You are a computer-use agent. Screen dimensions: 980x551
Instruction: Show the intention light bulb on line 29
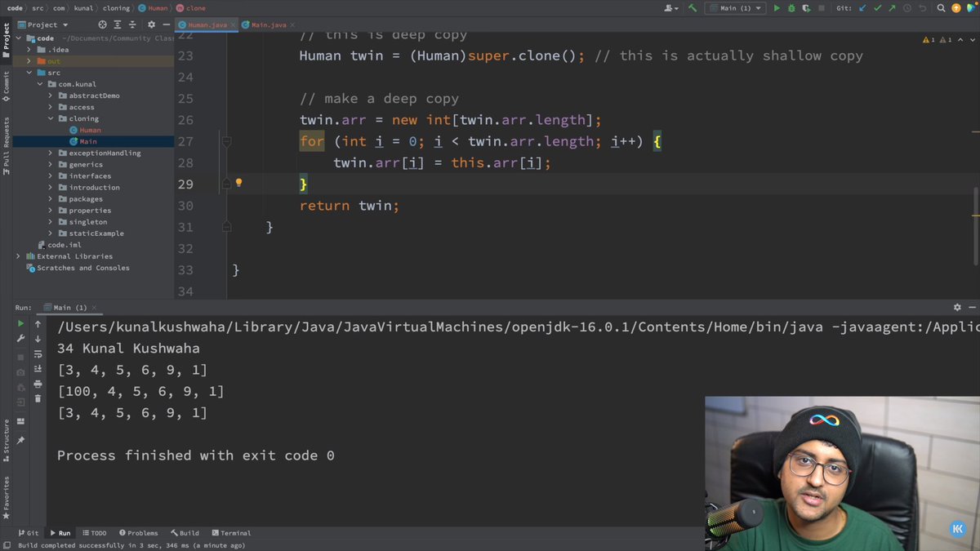238,183
